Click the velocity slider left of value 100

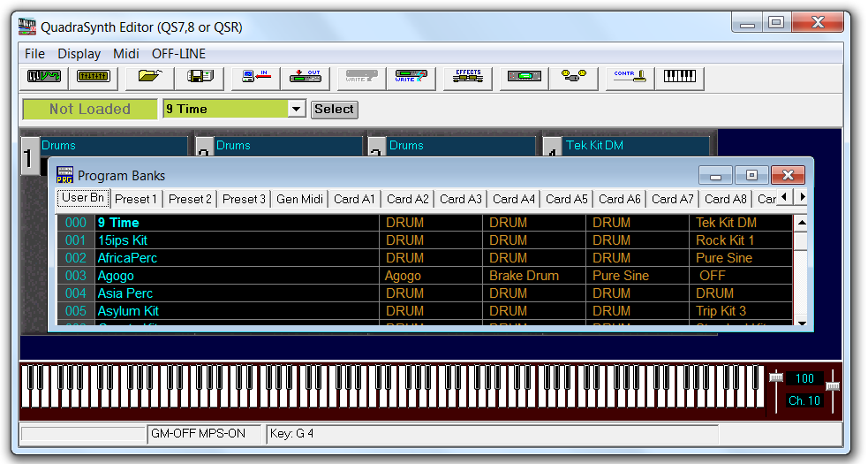(x=776, y=378)
